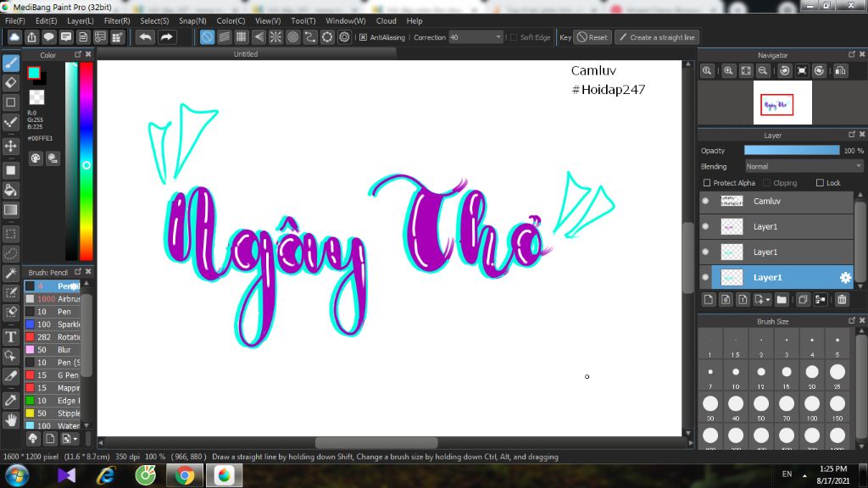Select the Text tool
Viewport: 868px width, 488px height.
point(11,337)
